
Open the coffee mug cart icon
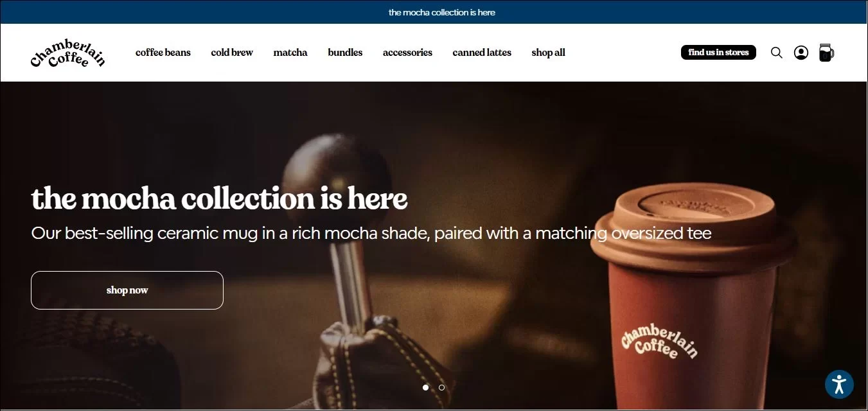pos(826,53)
